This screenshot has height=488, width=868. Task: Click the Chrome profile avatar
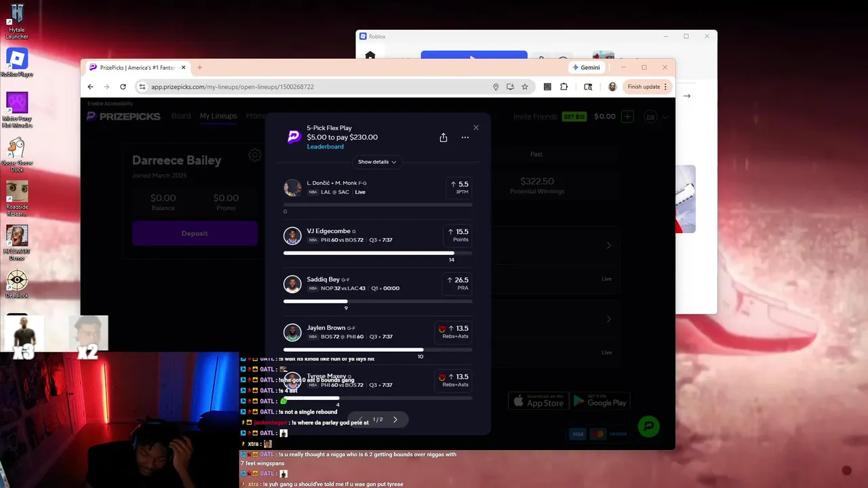pyautogui.click(x=612, y=87)
